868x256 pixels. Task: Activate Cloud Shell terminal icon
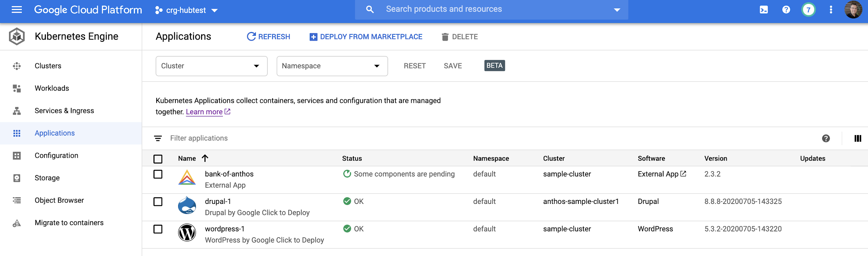pos(763,10)
